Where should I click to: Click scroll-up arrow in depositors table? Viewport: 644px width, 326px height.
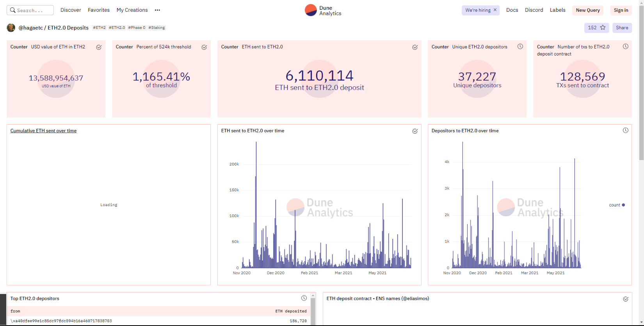point(313,296)
